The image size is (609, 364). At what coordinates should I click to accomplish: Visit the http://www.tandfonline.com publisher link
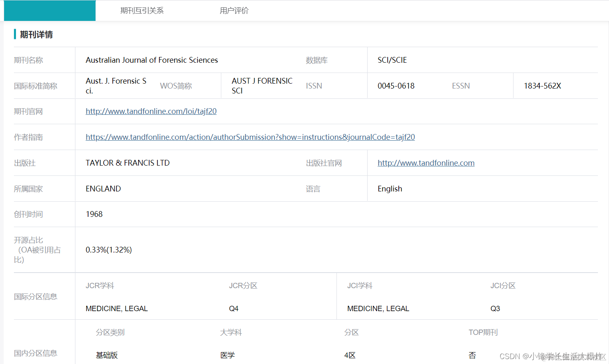click(426, 163)
